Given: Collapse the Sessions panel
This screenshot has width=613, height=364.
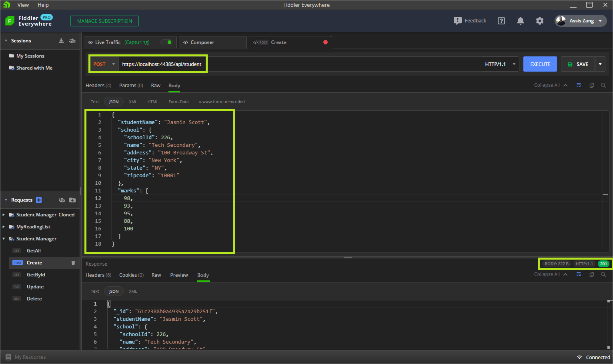Looking at the screenshot, I should pos(6,41).
